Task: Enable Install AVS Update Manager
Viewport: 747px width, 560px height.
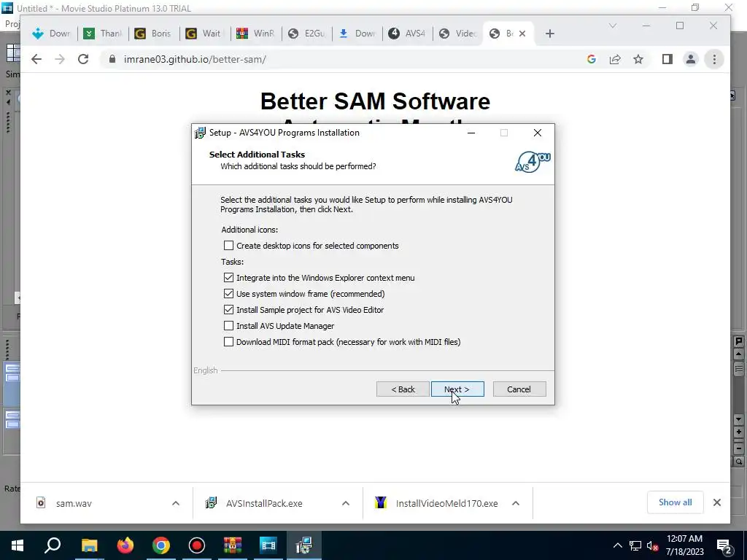Action: tap(228, 326)
